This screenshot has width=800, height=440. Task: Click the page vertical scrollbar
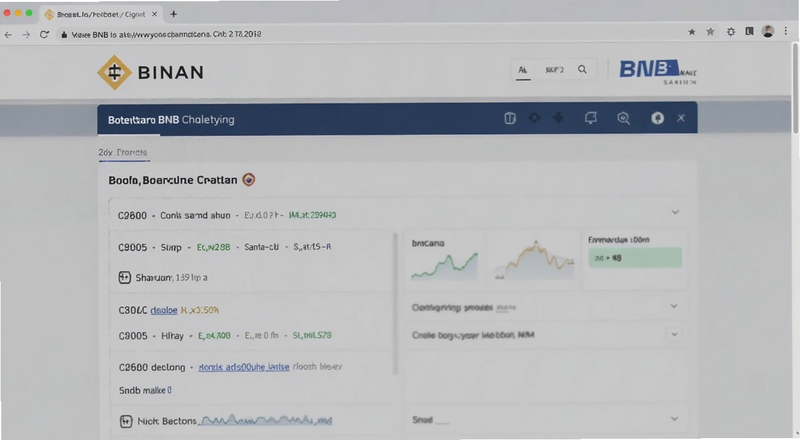pyautogui.click(x=795, y=89)
